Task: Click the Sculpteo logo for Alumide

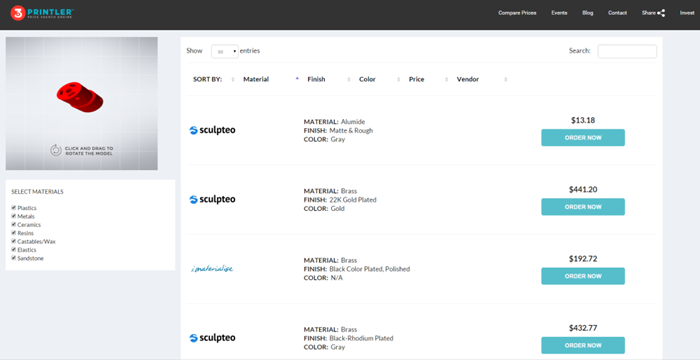Action: pos(212,130)
